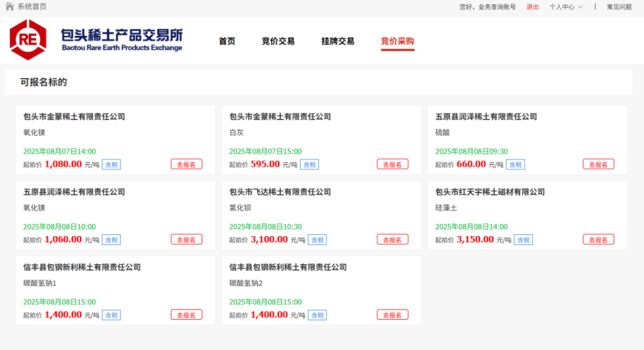The height and width of the screenshot is (350, 644).
Task: Go to the 首页 tab
Action: coord(227,41)
